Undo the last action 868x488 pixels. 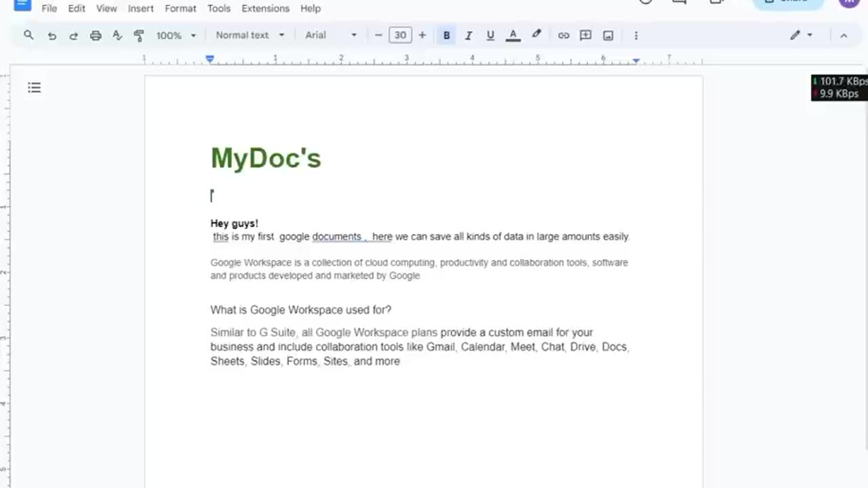[52, 35]
